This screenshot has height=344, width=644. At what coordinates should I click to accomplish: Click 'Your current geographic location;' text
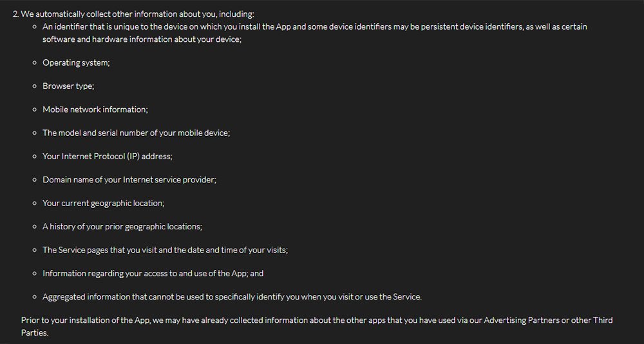[104, 204]
